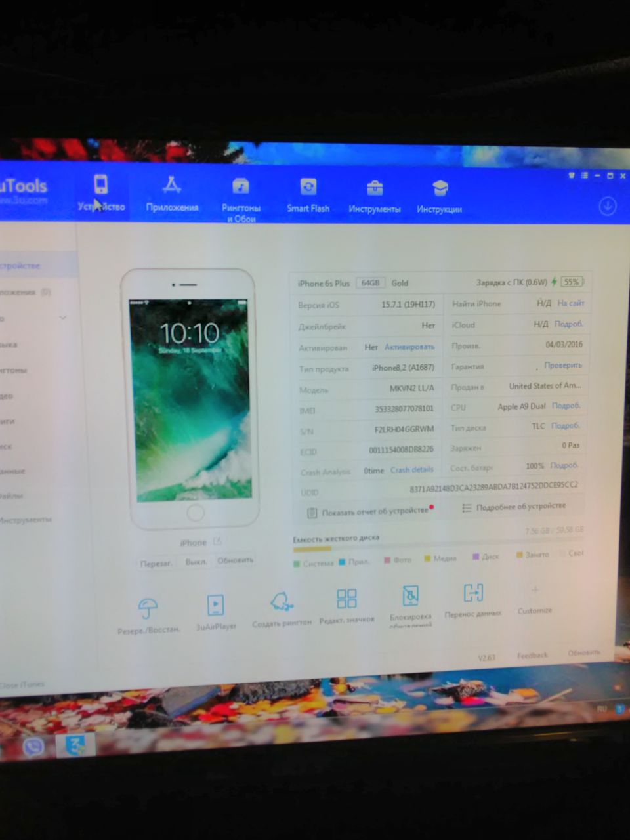Open the Создать рингтон tool
This screenshot has height=840, width=630.
282,608
